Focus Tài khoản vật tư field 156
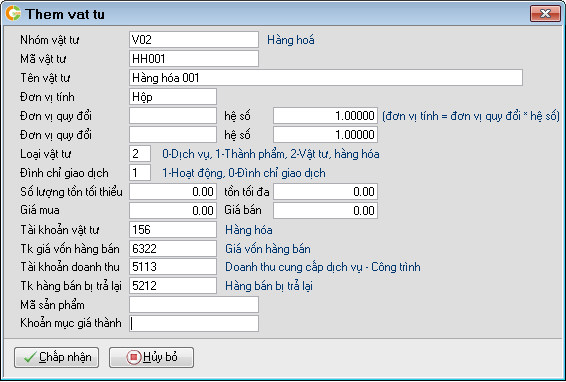The image size is (566, 382). pyautogui.click(x=173, y=230)
